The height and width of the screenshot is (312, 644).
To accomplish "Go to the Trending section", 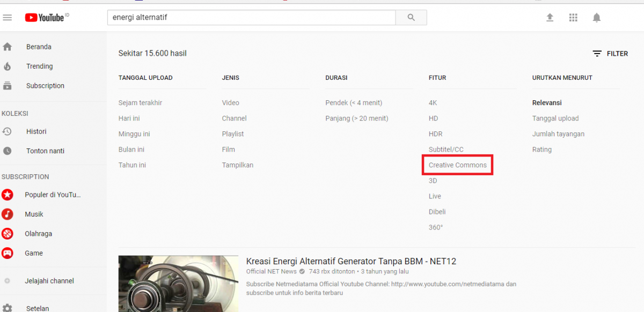I will click(39, 66).
